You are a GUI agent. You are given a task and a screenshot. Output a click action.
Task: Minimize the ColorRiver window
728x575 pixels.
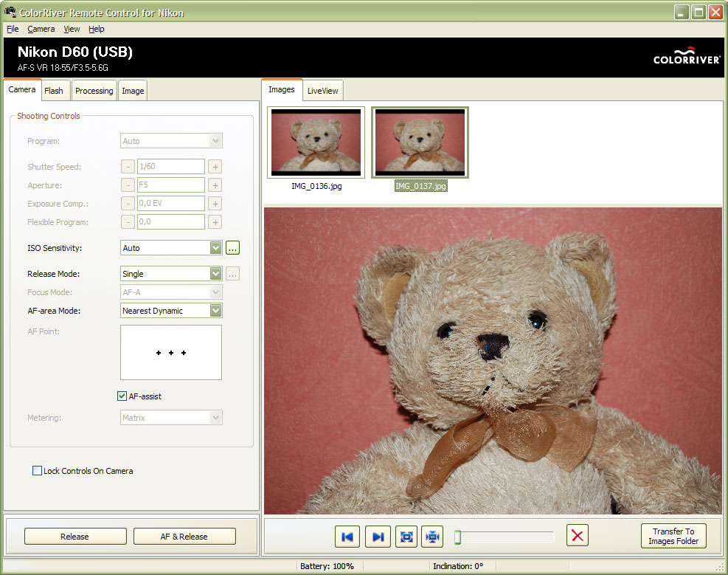(681, 12)
